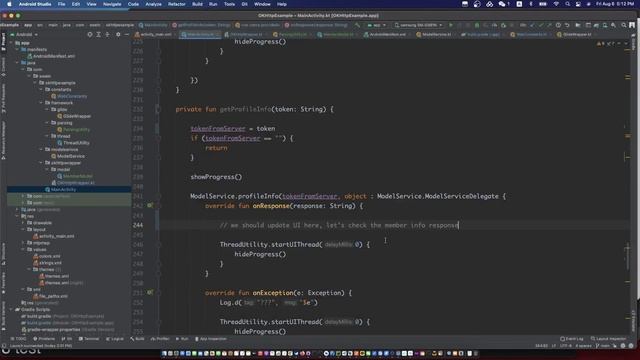Open the Analyze menu
Screen dimensions: 640x360
[153, 4]
